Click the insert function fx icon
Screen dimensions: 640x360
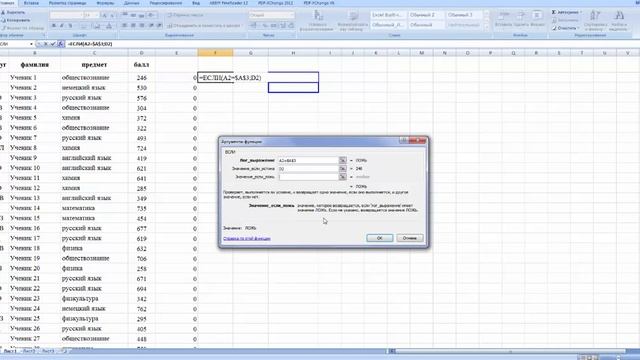click(x=60, y=44)
